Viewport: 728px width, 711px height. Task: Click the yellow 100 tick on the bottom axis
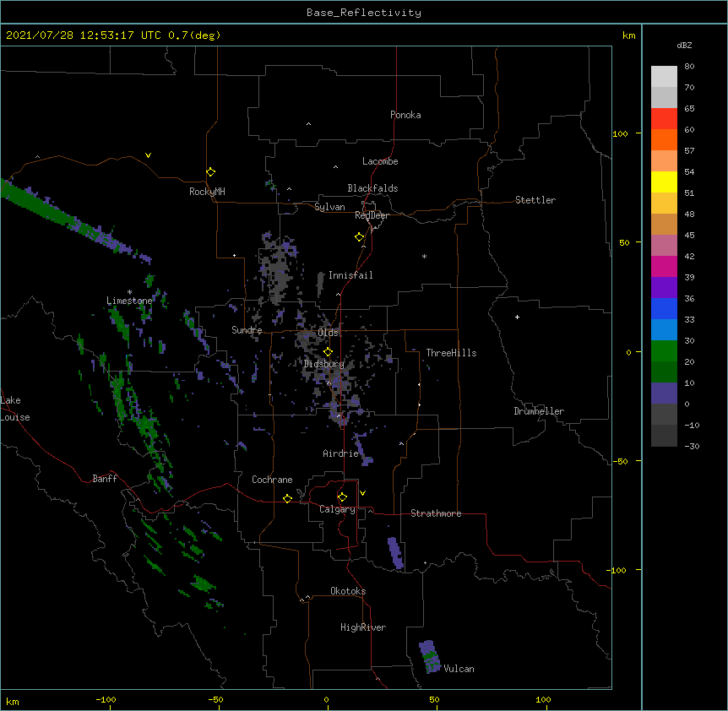click(x=543, y=699)
